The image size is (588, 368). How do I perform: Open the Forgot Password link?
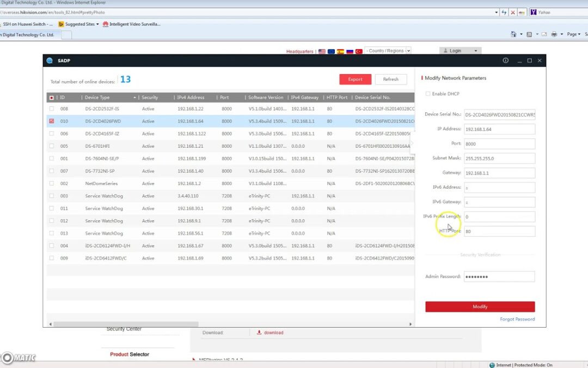pos(517,319)
